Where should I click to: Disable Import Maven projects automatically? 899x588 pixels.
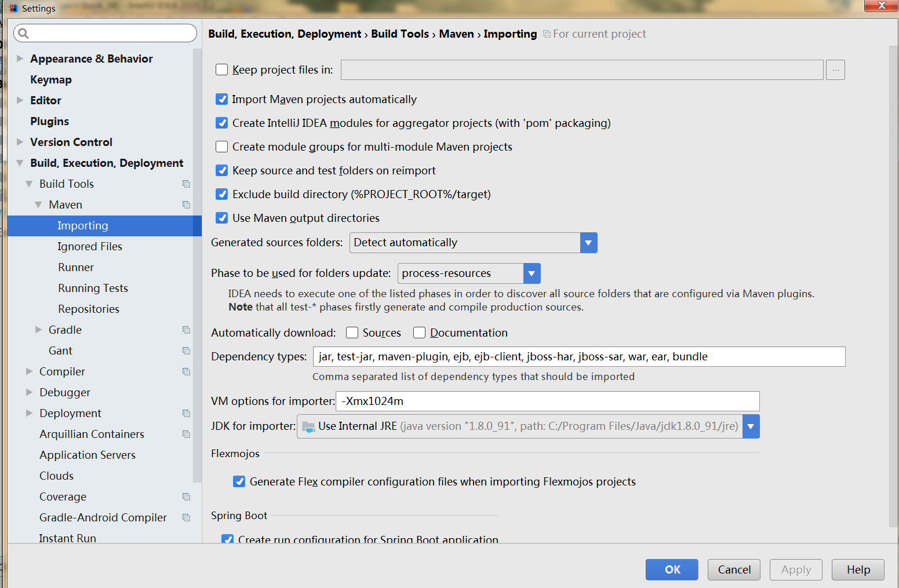221,99
